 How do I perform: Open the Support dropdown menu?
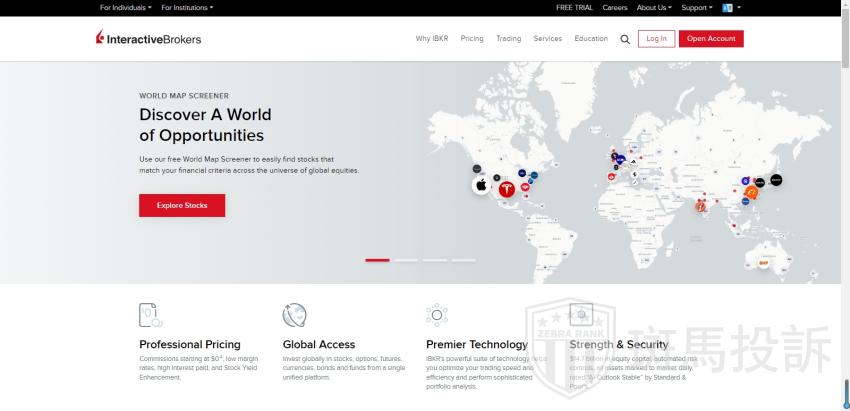[x=697, y=7]
